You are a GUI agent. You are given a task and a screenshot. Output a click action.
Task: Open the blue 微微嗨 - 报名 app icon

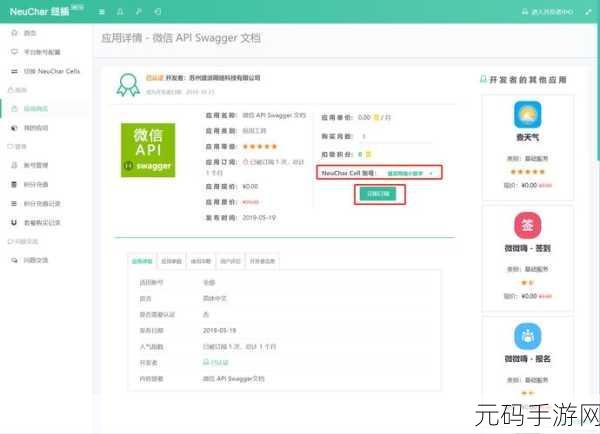(528, 336)
